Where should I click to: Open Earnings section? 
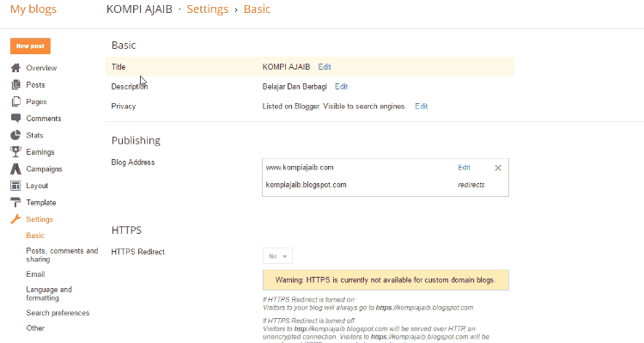pos(40,152)
